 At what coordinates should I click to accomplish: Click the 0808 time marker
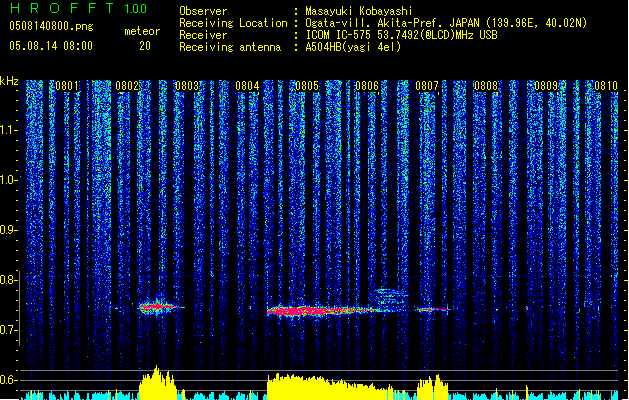(486, 86)
